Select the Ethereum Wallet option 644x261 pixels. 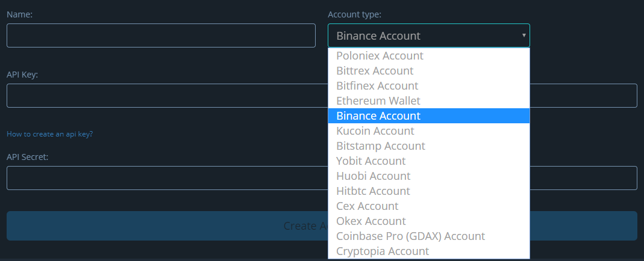point(429,101)
